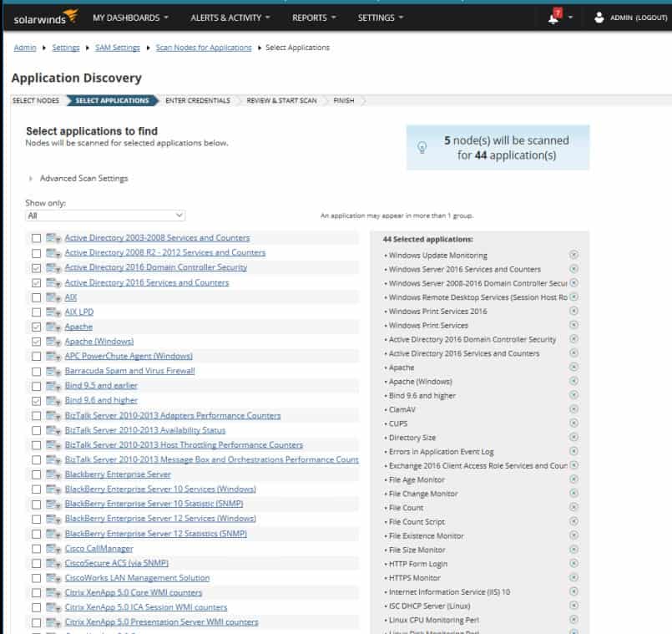Remove CUPS from selected applications

tap(573, 424)
